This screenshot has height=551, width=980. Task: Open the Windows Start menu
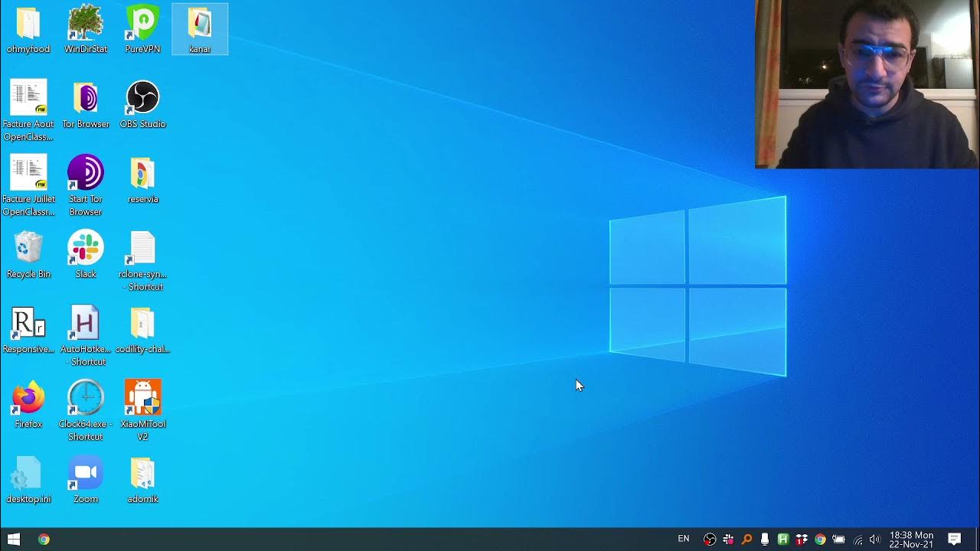click(x=14, y=540)
